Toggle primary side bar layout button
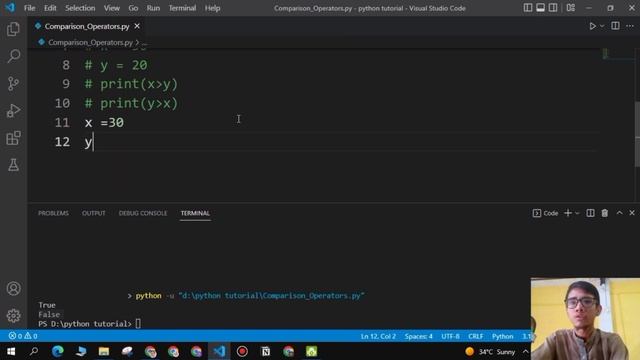The width and height of the screenshot is (640, 360). pyautogui.click(x=528, y=8)
